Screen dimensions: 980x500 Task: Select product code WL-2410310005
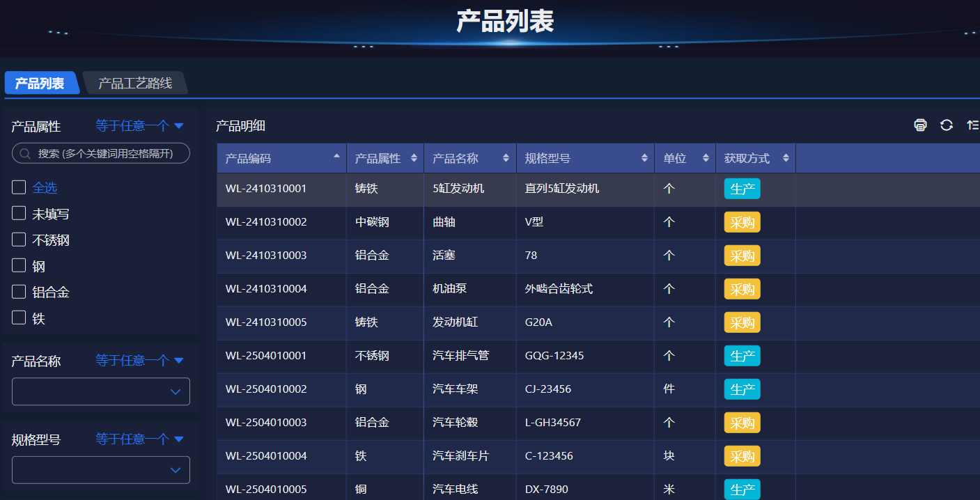pos(266,322)
